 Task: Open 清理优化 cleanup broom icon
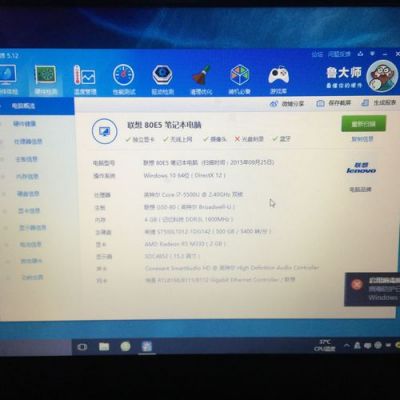[x=201, y=75]
